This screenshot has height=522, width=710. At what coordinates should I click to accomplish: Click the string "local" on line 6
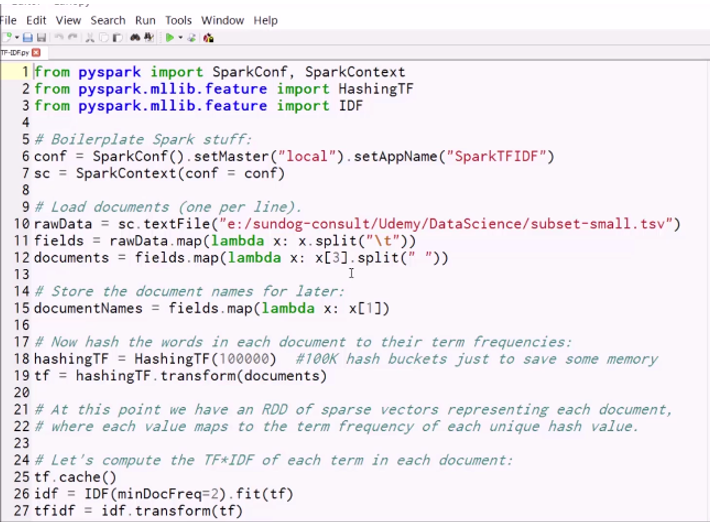pyautogui.click(x=307, y=156)
